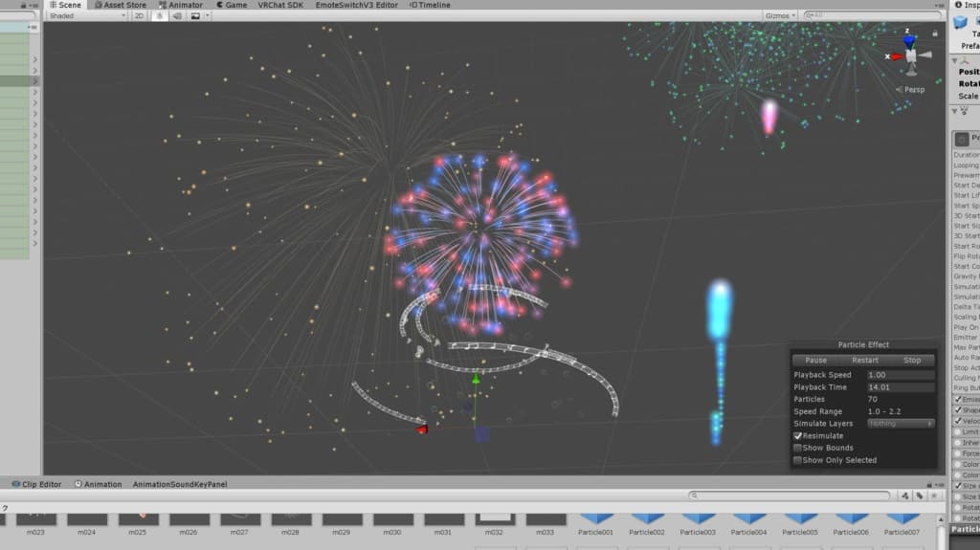The width and height of the screenshot is (980, 550).
Task: Restart the particle effect simulation
Action: point(864,361)
